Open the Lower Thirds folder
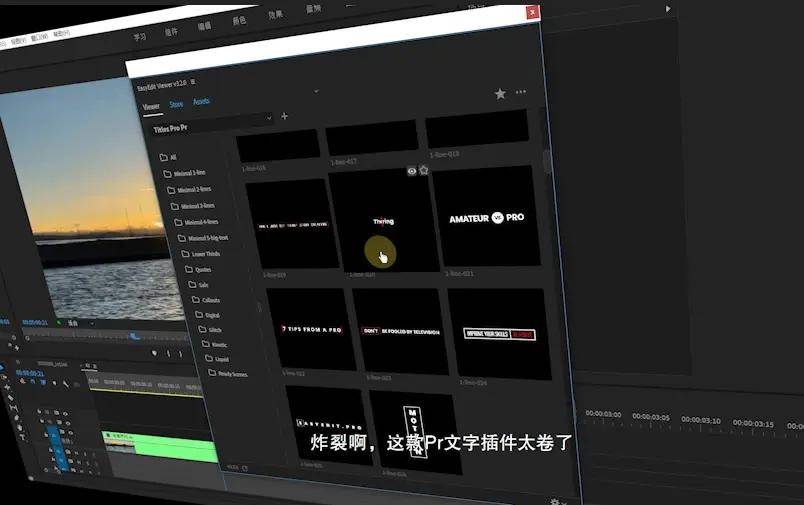This screenshot has height=505, width=804. [201, 254]
